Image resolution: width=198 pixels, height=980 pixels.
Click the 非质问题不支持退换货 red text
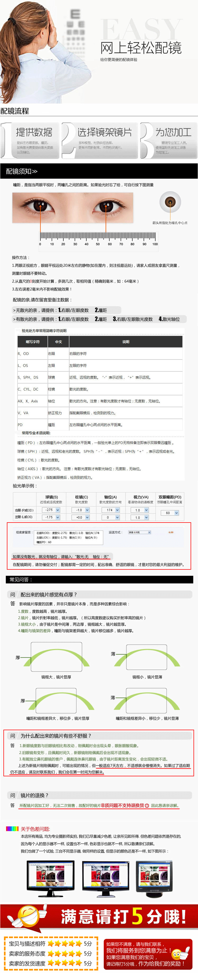(122, 805)
